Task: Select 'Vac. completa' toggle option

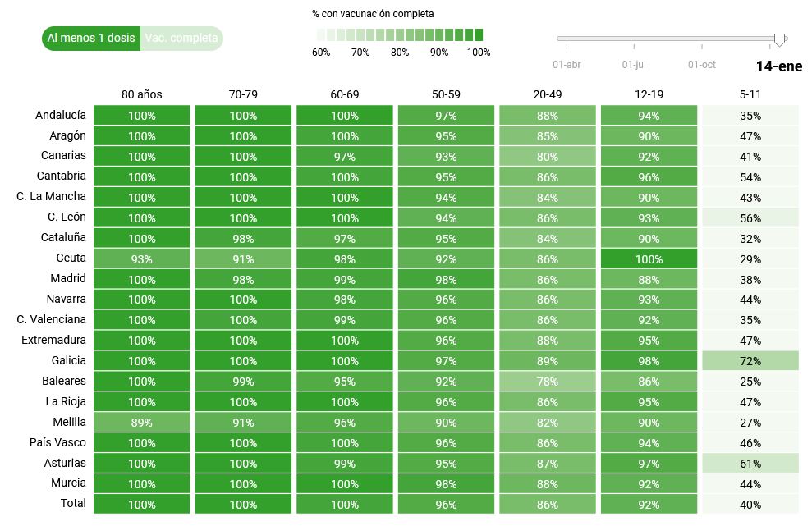Action: coord(181,39)
